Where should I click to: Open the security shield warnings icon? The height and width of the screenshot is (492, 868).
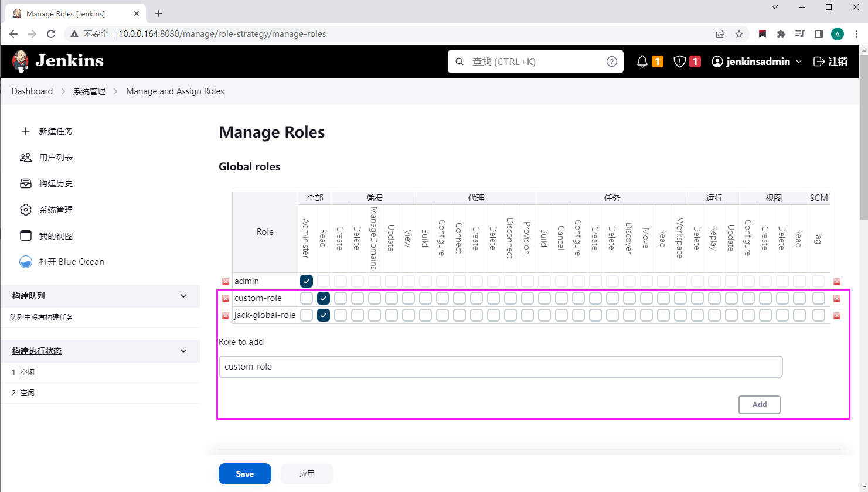tap(680, 61)
